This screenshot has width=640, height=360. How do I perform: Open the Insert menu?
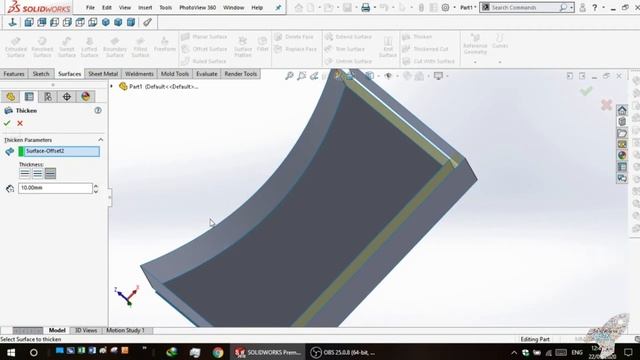click(145, 7)
